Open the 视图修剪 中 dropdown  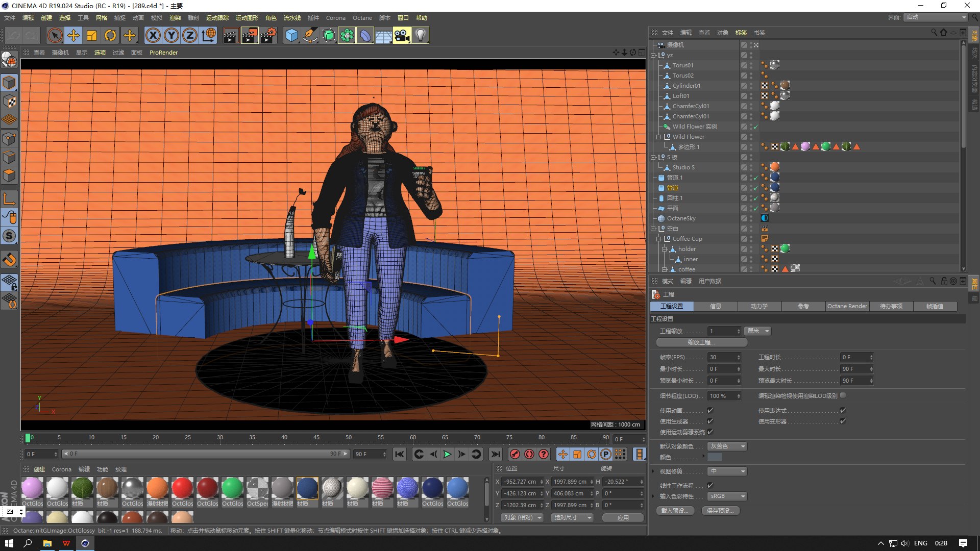727,471
